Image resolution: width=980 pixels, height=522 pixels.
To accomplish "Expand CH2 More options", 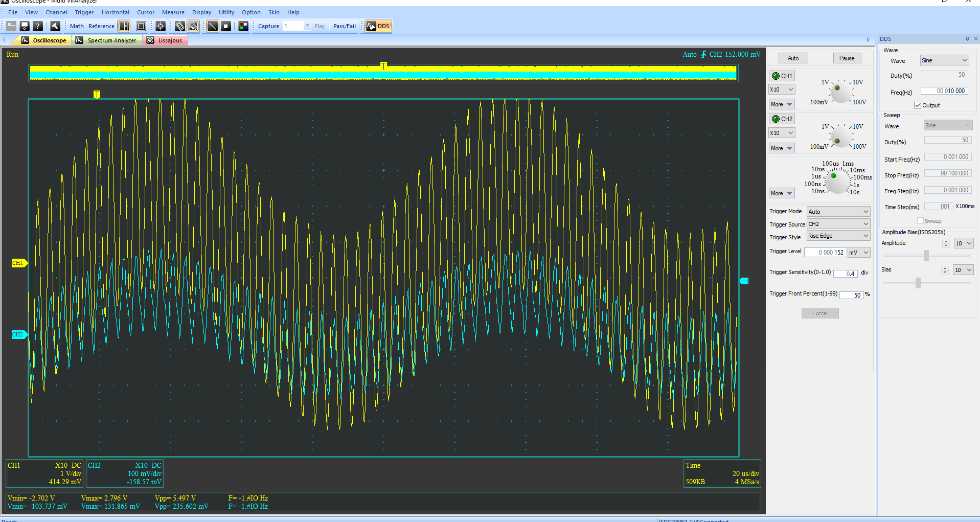I will (782, 148).
